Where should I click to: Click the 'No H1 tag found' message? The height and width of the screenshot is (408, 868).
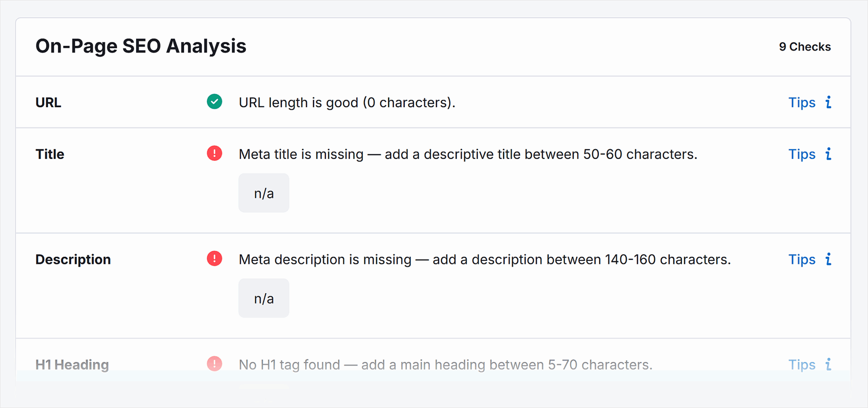[x=445, y=364]
